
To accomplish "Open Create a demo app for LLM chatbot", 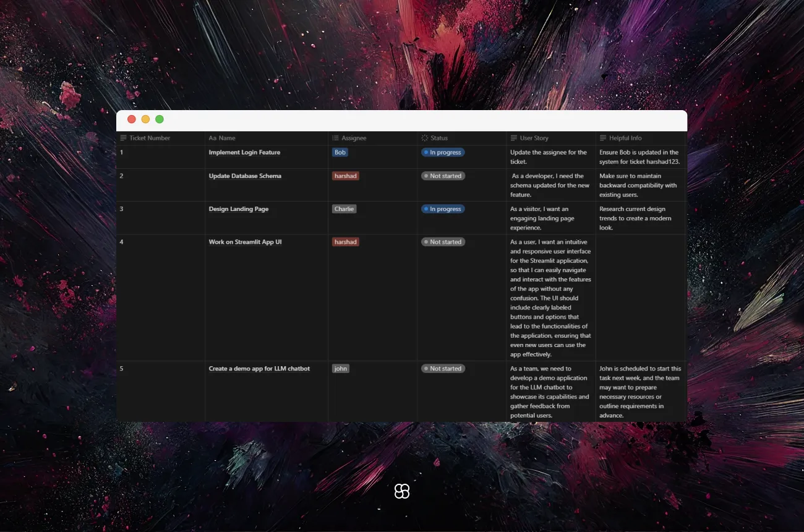I will (259, 369).
